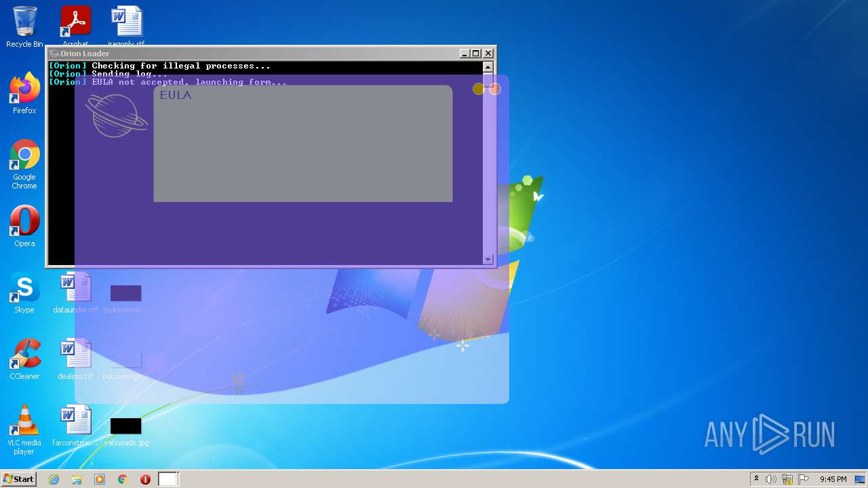
Task: Open Chrome from the taskbar
Action: (123, 479)
